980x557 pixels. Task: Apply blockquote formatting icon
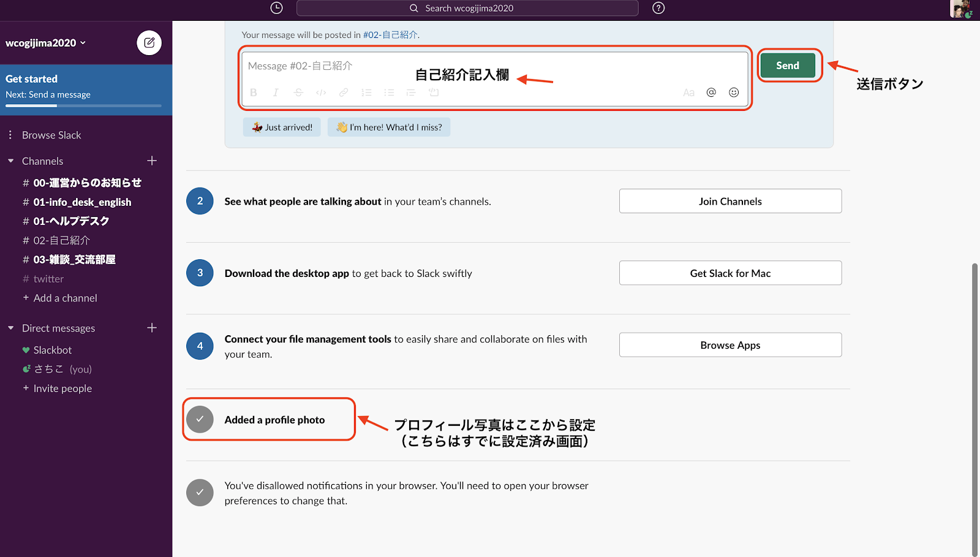click(411, 93)
